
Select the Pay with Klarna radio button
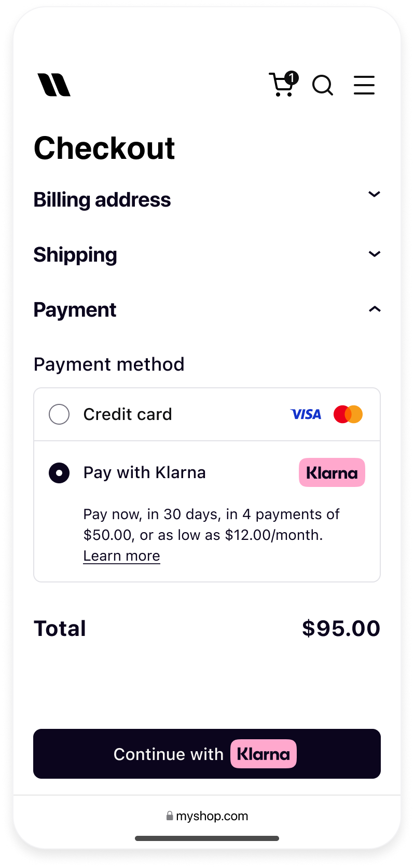(59, 473)
